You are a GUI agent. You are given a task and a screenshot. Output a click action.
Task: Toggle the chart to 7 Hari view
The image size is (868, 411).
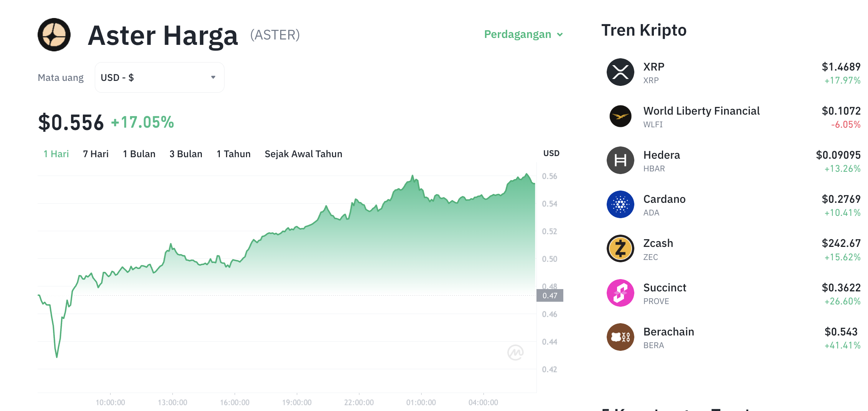95,154
